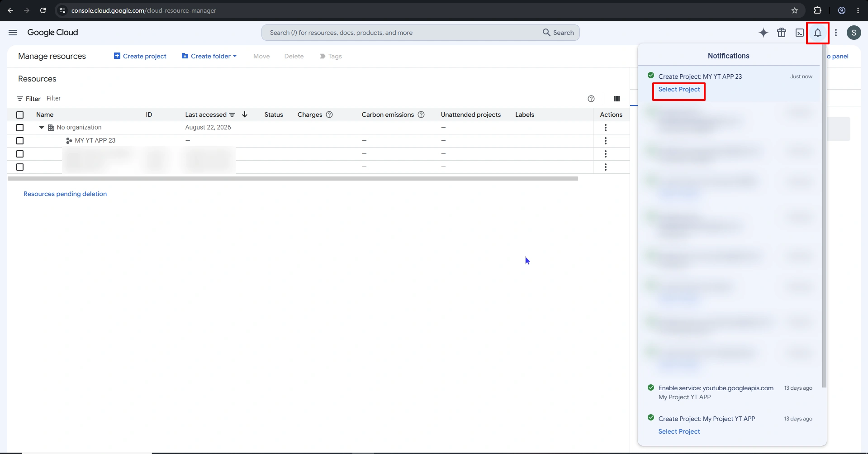Activate Cloud Shell terminal icon
The image size is (868, 454).
point(800,33)
